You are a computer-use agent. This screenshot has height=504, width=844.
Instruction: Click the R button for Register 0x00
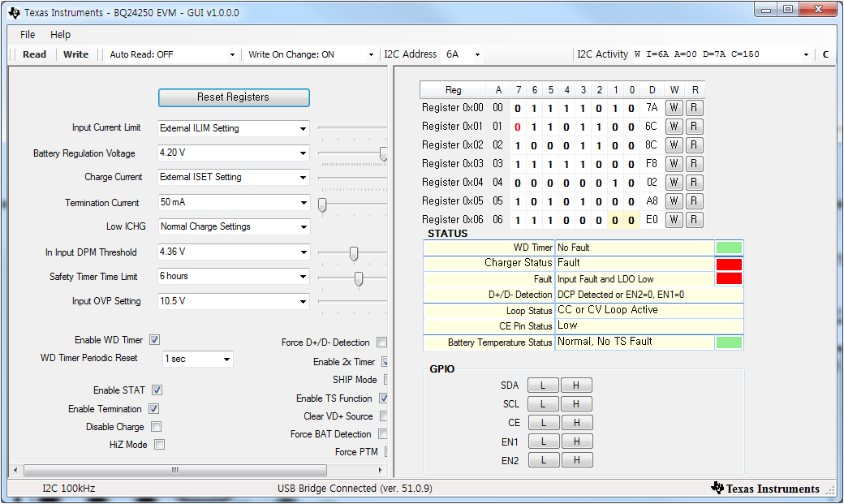point(695,108)
